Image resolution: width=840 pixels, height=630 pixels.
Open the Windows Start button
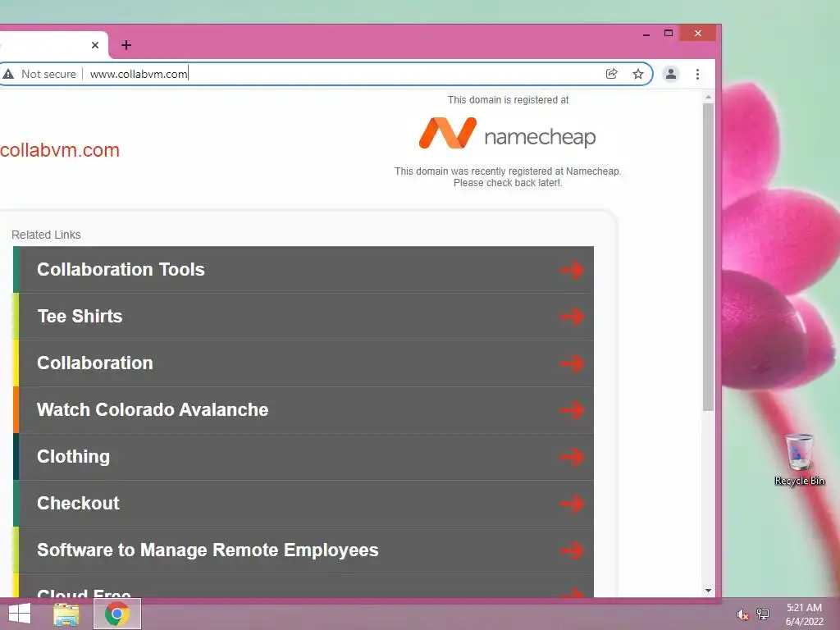click(x=20, y=614)
